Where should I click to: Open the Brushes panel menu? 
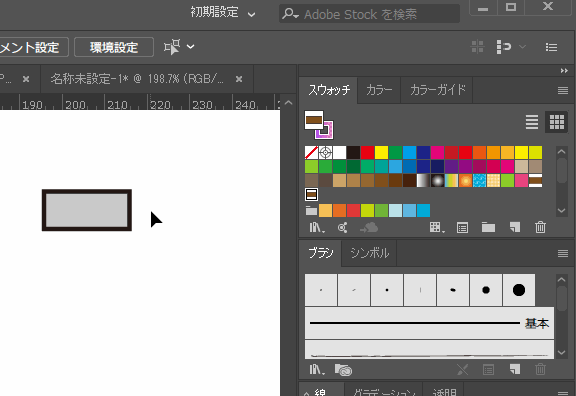(563, 253)
